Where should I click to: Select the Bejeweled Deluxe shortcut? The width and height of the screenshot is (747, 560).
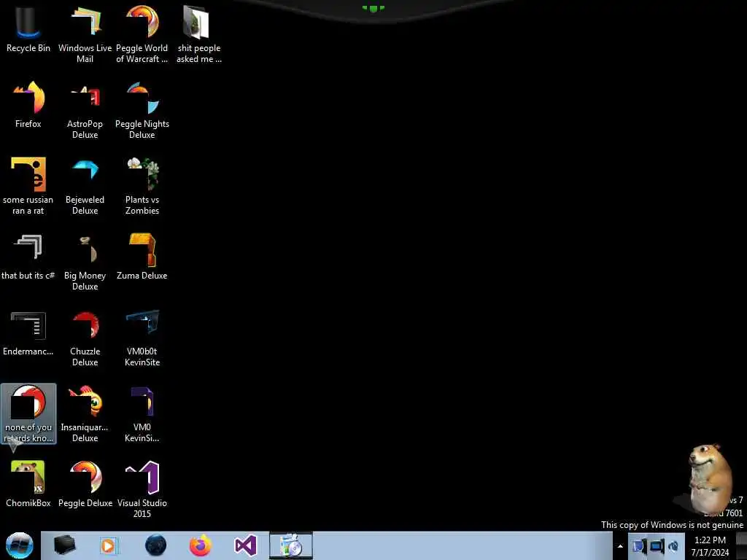pyautogui.click(x=85, y=186)
